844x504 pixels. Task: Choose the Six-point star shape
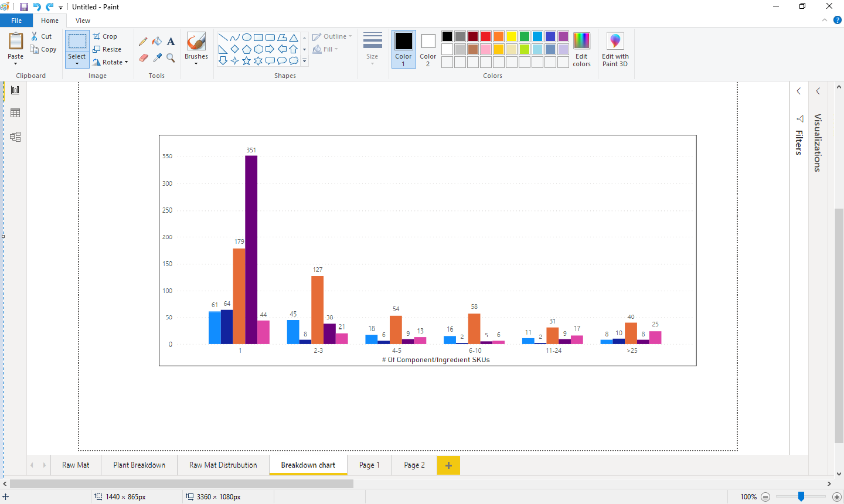258,60
